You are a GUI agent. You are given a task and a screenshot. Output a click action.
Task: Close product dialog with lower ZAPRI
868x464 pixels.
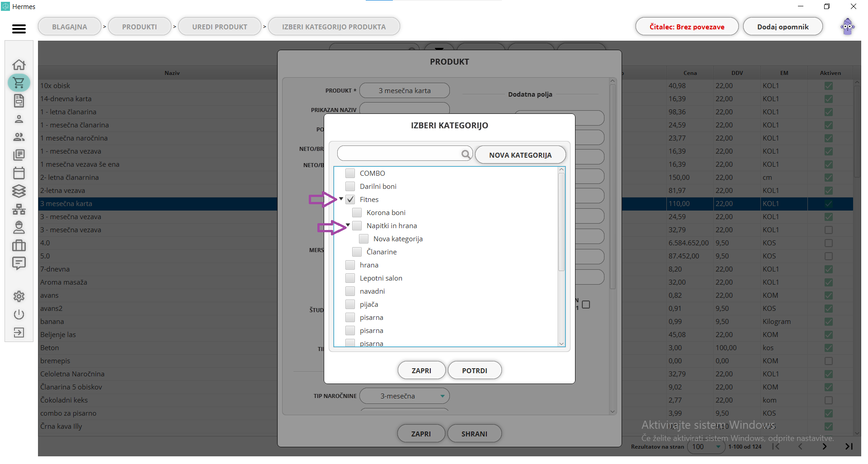[421, 434]
